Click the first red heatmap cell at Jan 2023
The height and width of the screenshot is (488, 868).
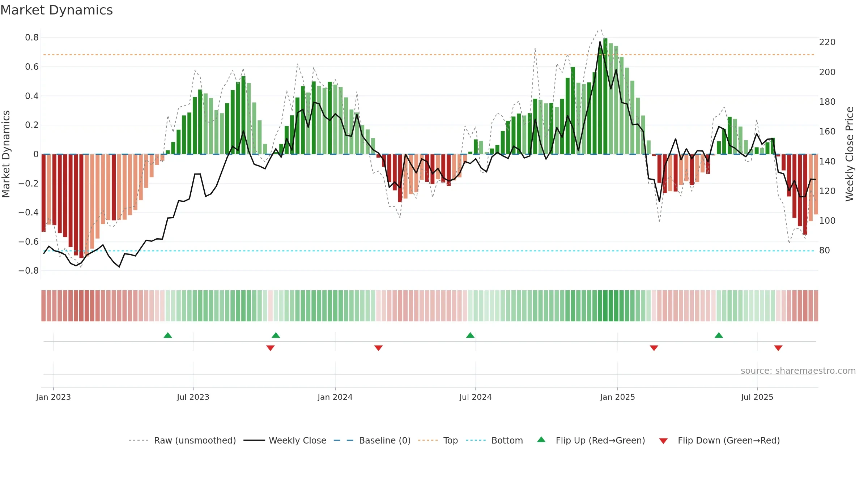coord(43,306)
